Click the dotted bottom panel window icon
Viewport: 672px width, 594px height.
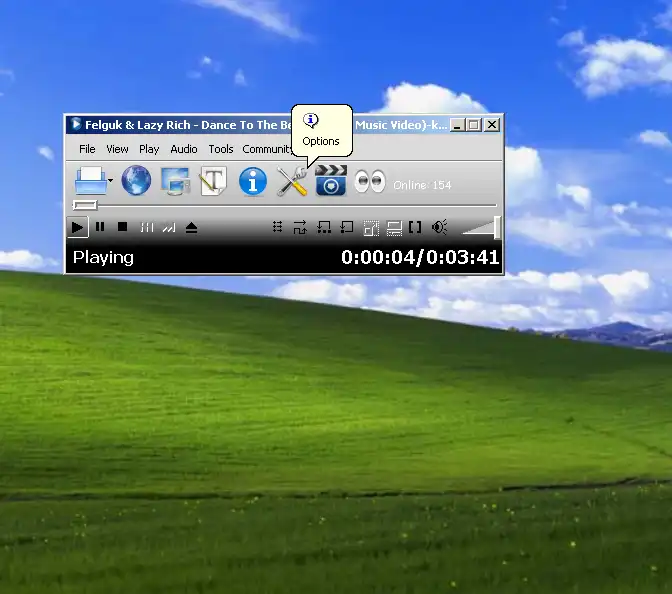tap(394, 228)
